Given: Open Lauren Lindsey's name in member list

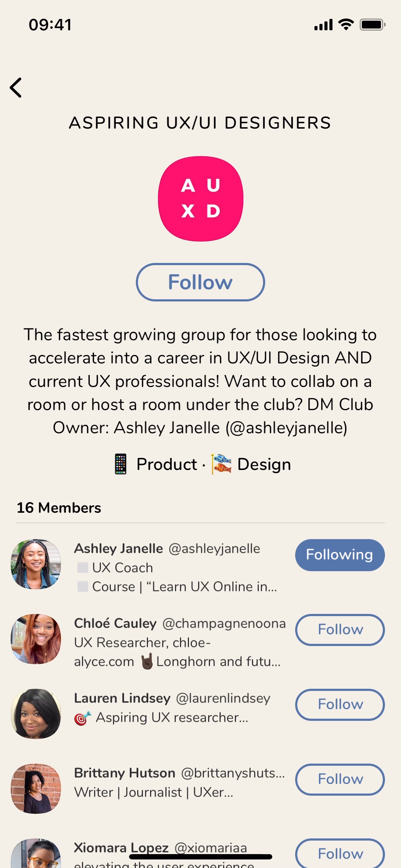Looking at the screenshot, I should click(x=122, y=698).
